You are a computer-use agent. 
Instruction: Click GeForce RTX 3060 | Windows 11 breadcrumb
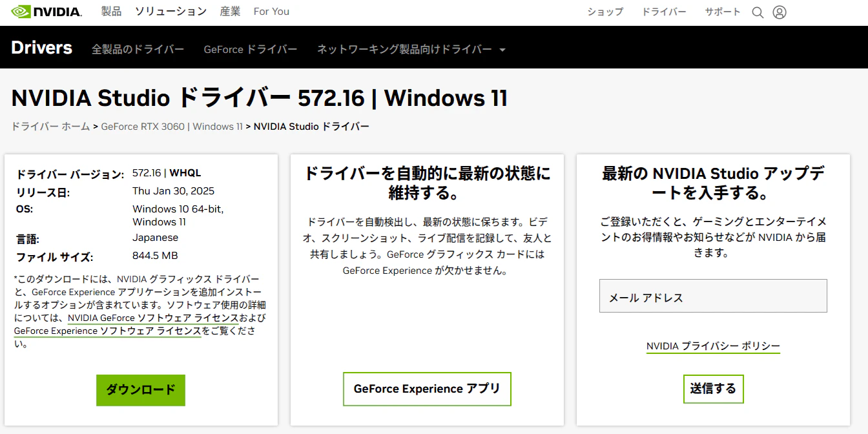(172, 127)
